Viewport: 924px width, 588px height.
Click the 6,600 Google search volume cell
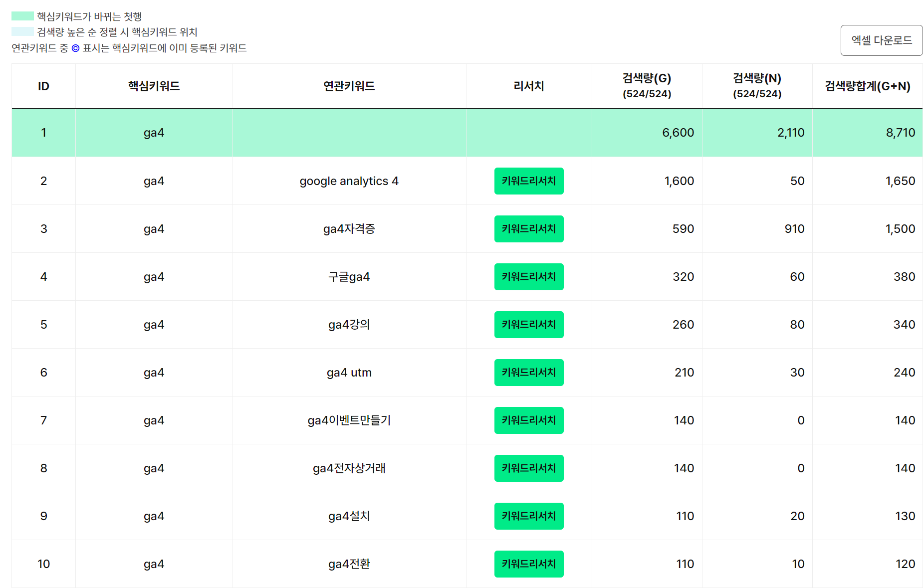pos(647,133)
